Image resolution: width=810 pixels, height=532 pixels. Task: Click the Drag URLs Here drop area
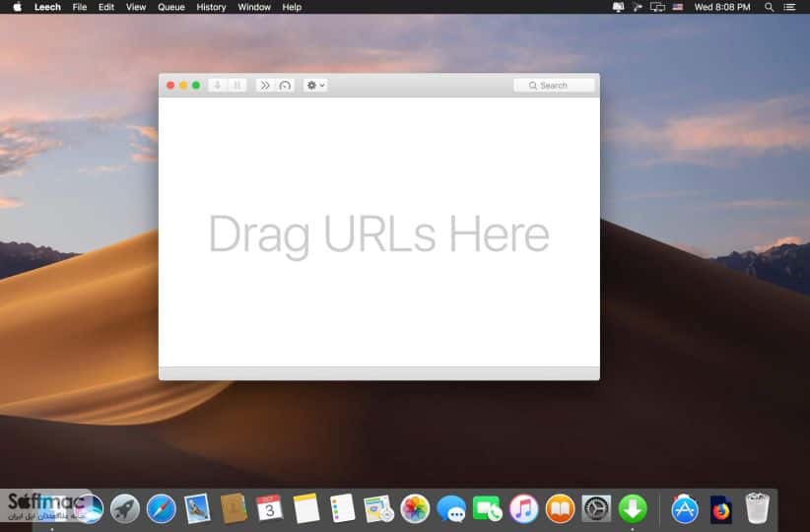pyautogui.click(x=379, y=233)
